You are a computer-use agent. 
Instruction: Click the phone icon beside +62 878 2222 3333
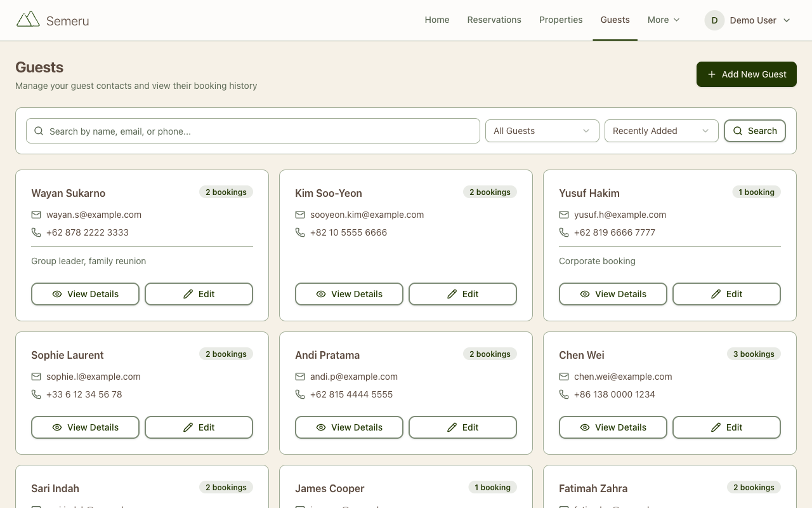pyautogui.click(x=36, y=232)
